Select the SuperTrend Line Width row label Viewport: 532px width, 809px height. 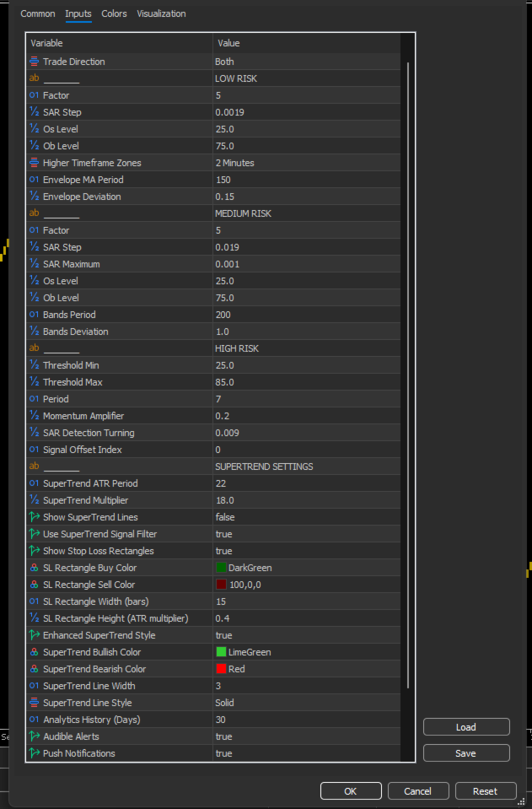coord(89,686)
